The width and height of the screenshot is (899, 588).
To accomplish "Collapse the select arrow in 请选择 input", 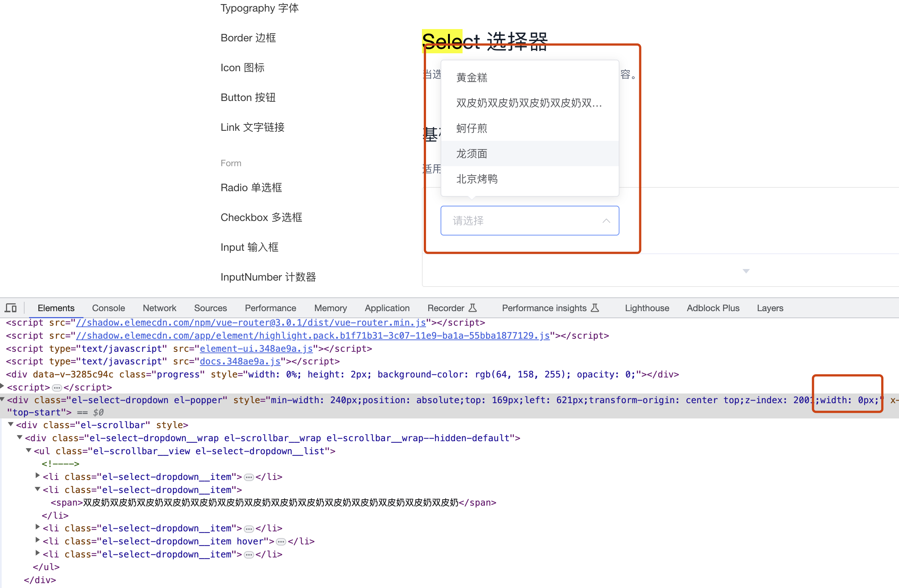I will tap(606, 221).
